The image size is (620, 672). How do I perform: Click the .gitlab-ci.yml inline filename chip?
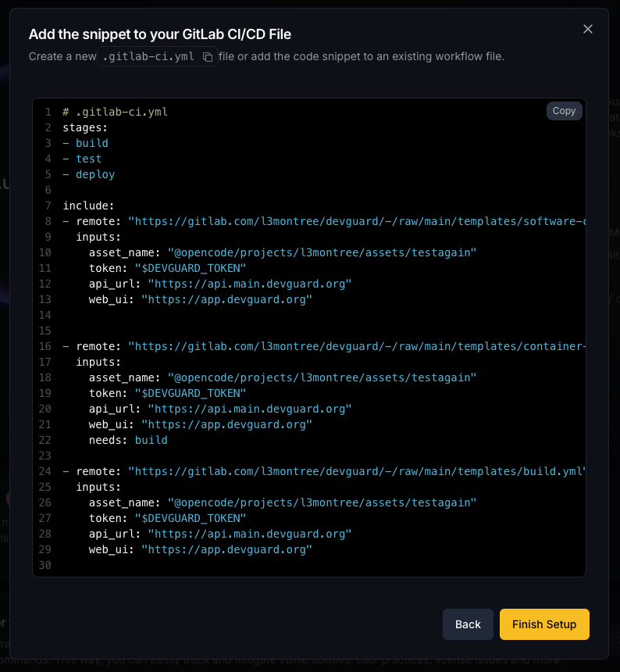158,56
